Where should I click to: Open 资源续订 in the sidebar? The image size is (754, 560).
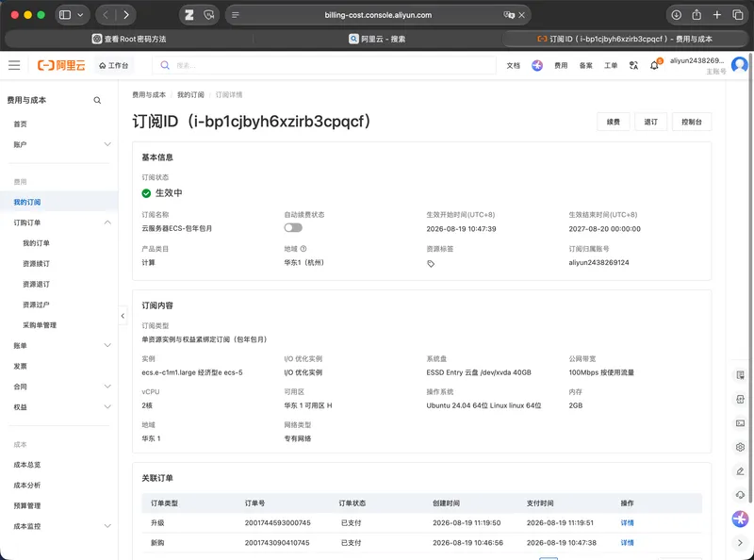click(x=36, y=264)
